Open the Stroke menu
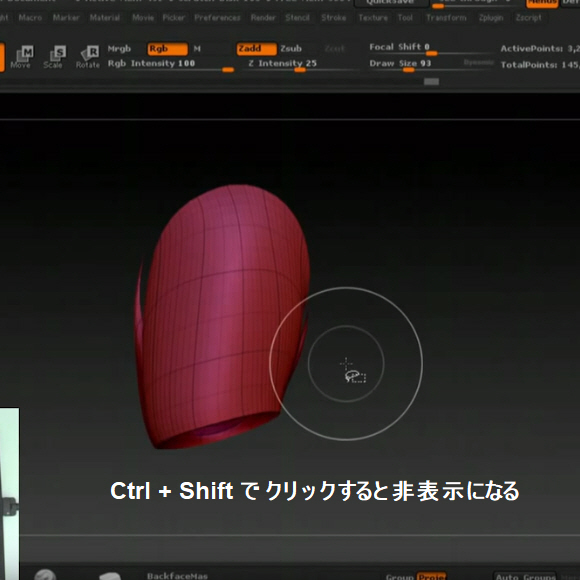 click(334, 17)
